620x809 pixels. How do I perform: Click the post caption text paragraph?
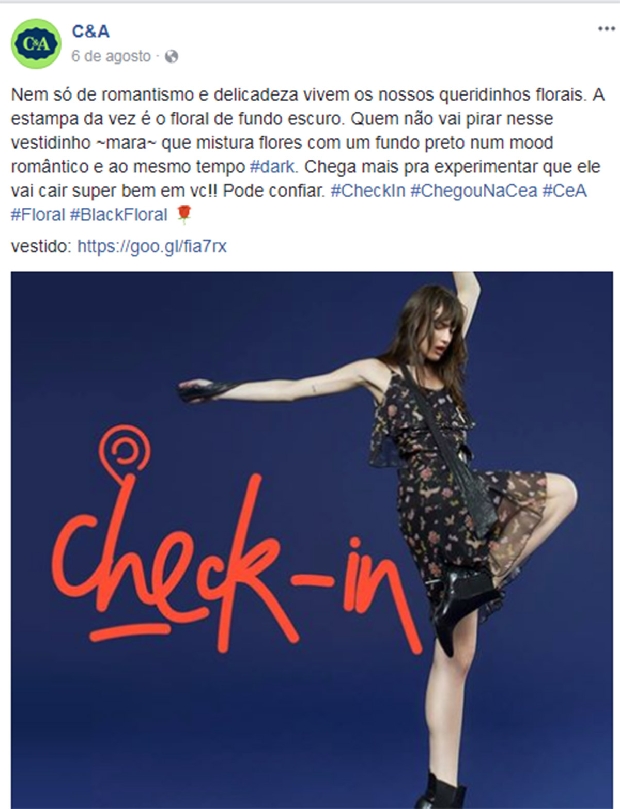pos(307,155)
